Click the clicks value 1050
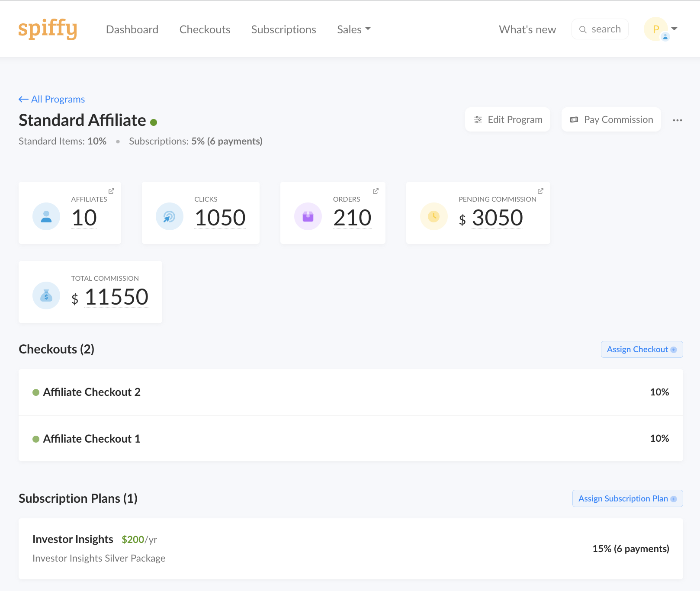The width and height of the screenshot is (700, 591). click(220, 218)
